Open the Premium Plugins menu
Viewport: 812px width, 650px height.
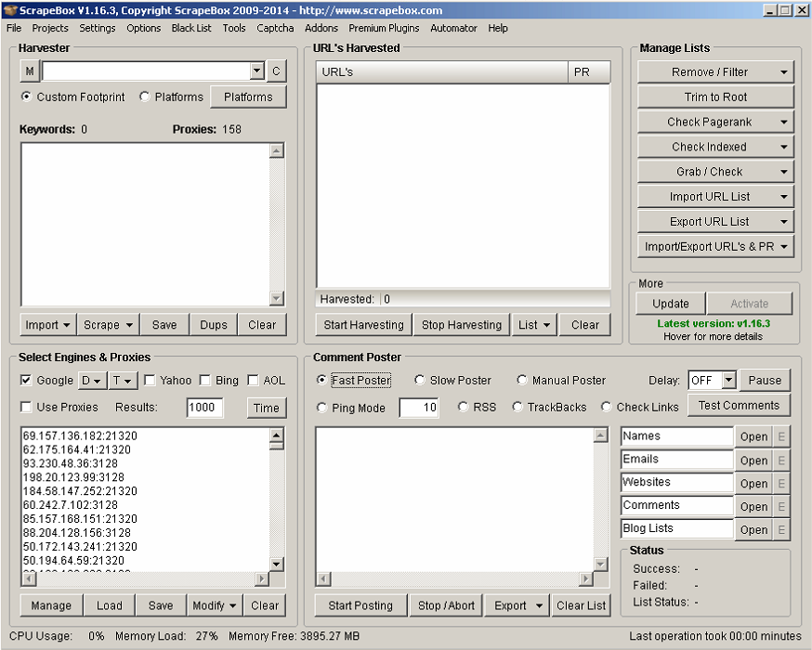[384, 28]
